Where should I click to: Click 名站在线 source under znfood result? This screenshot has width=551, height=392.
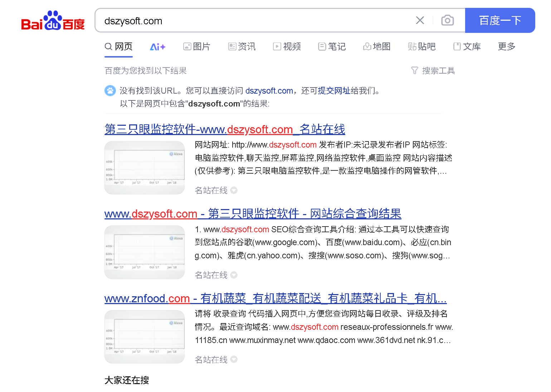point(211,360)
